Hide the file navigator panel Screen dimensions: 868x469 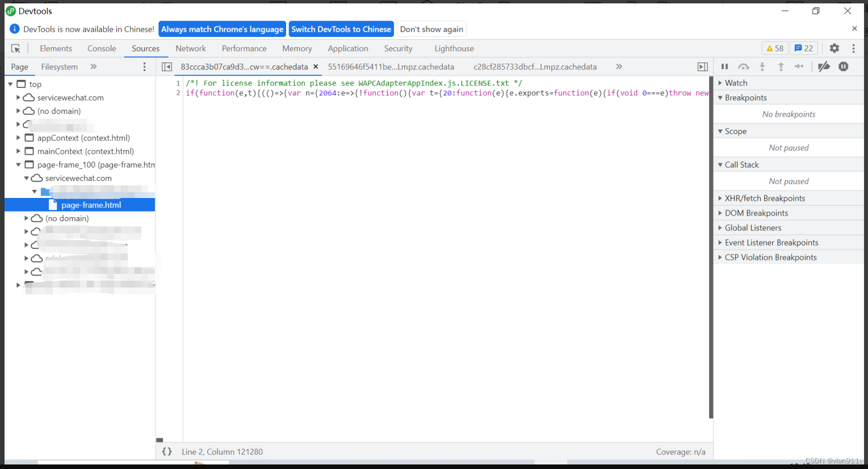pos(167,67)
